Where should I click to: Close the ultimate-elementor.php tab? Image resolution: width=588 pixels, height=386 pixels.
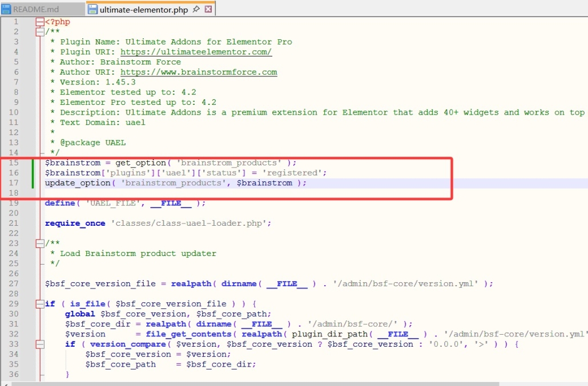[x=208, y=9]
